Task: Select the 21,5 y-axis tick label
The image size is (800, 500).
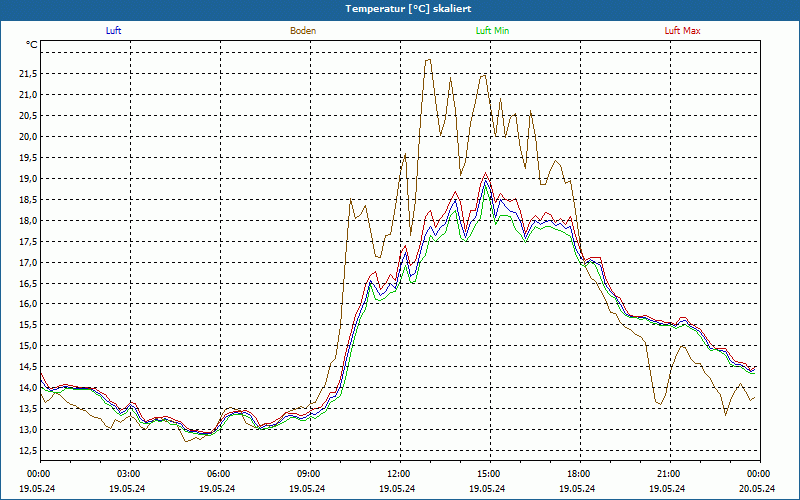Action: tap(26, 74)
